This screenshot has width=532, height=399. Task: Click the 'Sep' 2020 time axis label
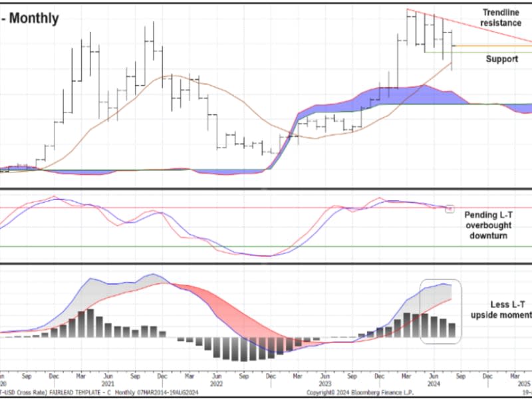(27, 376)
